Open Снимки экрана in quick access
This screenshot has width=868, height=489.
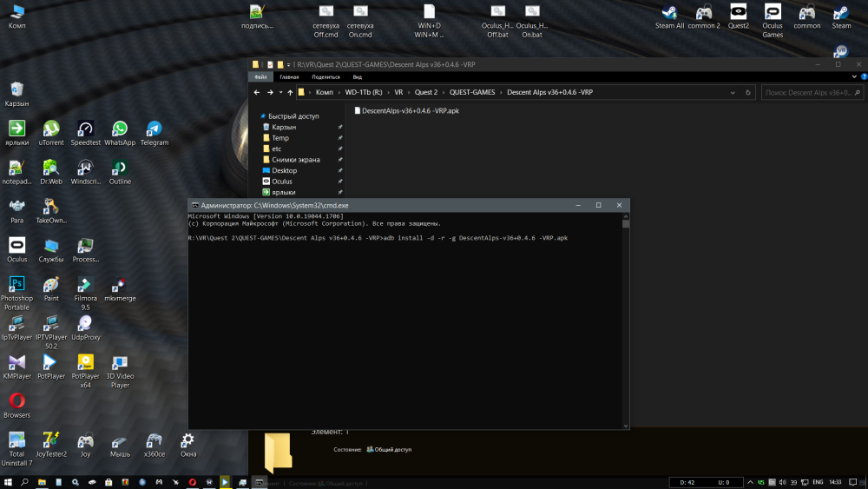click(x=296, y=160)
